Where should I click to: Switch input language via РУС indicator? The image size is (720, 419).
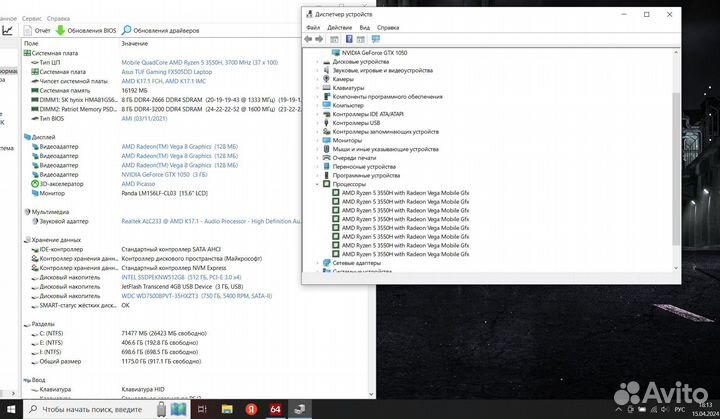pos(680,409)
